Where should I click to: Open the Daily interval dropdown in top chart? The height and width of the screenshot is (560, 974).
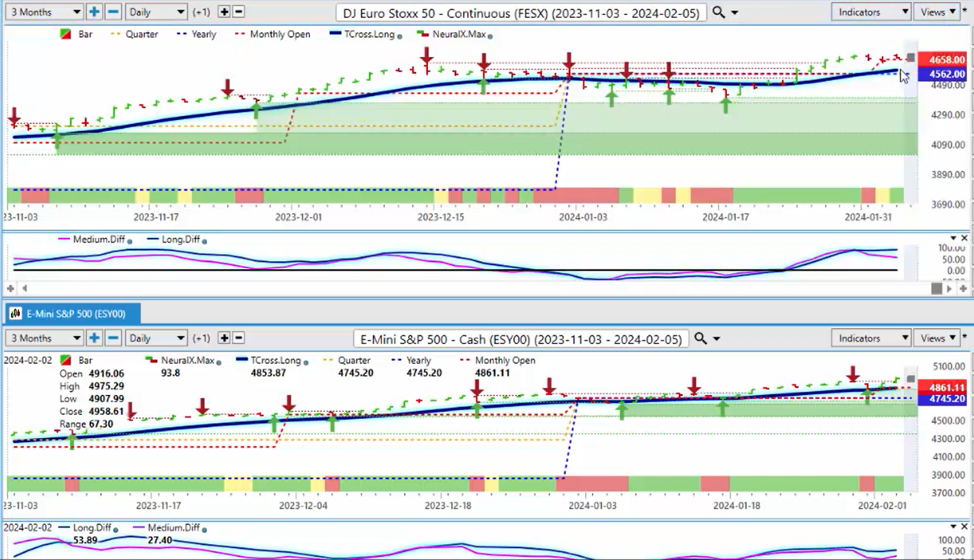click(x=156, y=12)
